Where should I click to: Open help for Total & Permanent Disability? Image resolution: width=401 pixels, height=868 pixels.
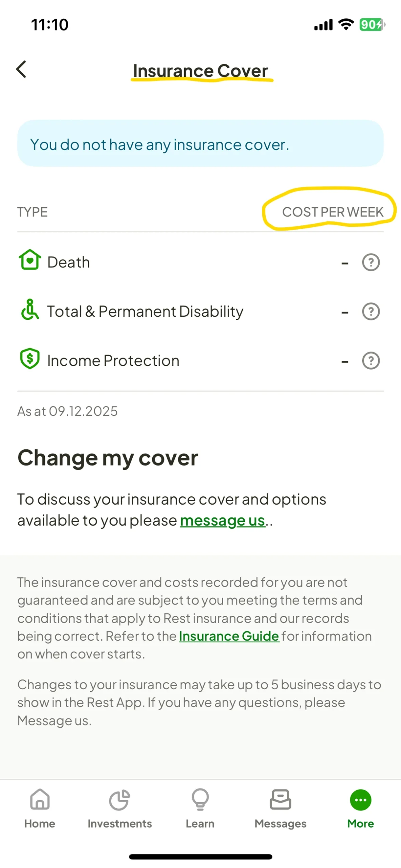(371, 311)
